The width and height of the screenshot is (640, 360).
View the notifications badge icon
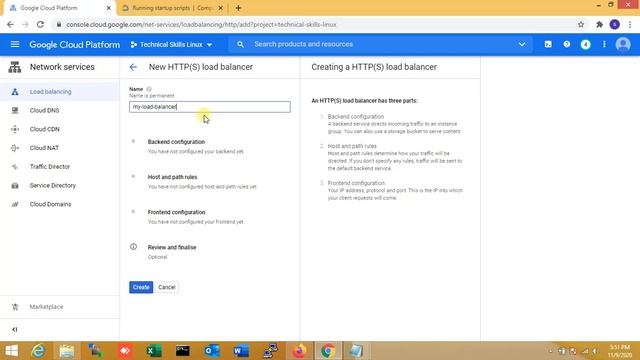(585, 44)
